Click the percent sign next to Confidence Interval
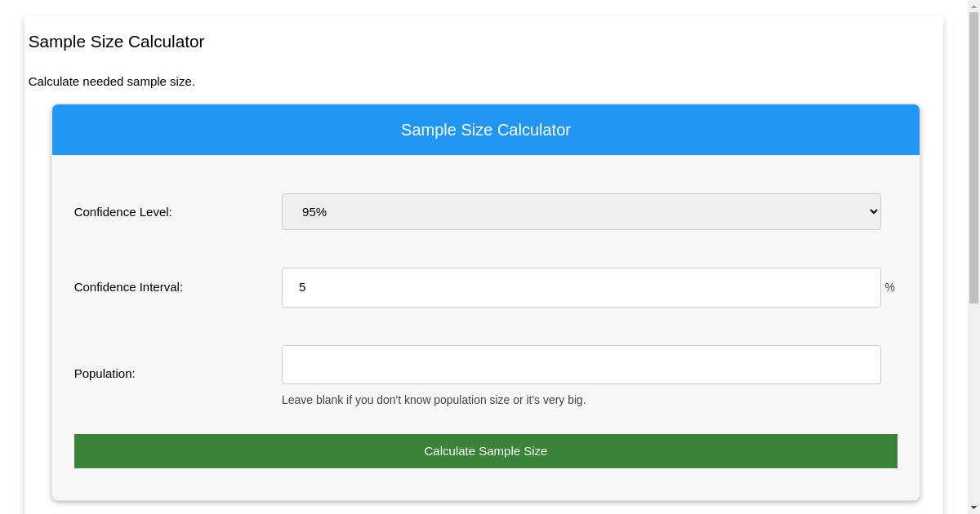This screenshot has height=514, width=980. point(889,287)
